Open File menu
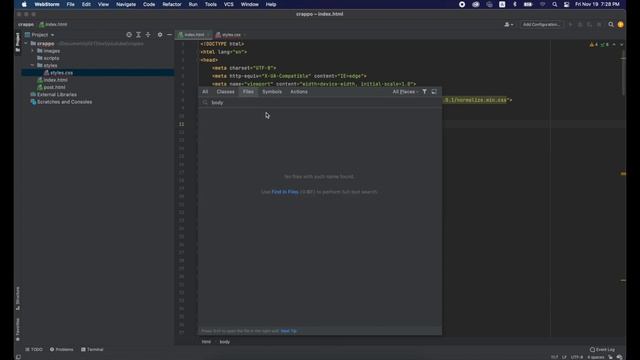 click(x=71, y=4)
